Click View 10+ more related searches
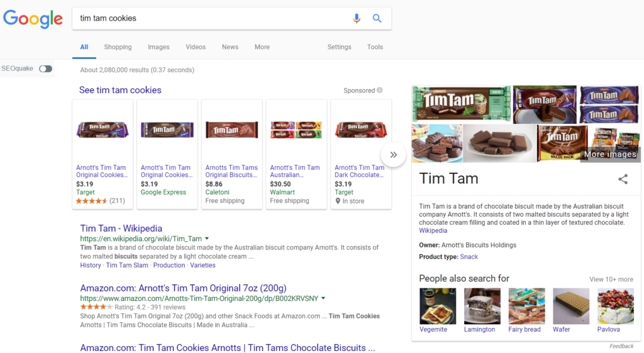This screenshot has height=353, width=644. (x=611, y=280)
